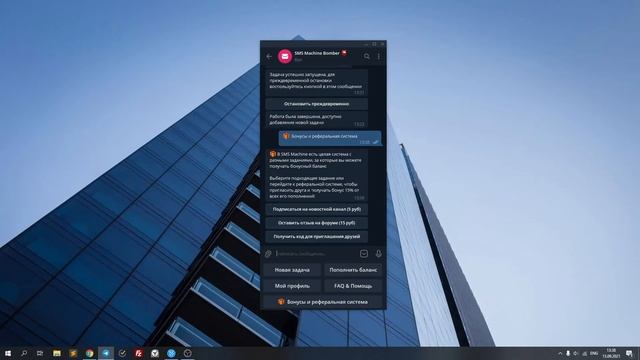Open the taskbar clock and date
The image size is (640, 360).
[x=611, y=353]
